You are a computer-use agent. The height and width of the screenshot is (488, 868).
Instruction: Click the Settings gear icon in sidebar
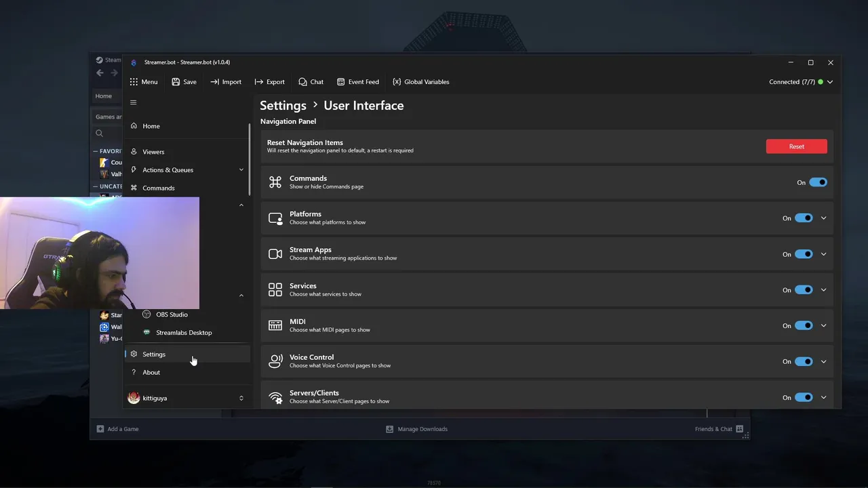[134, 354]
